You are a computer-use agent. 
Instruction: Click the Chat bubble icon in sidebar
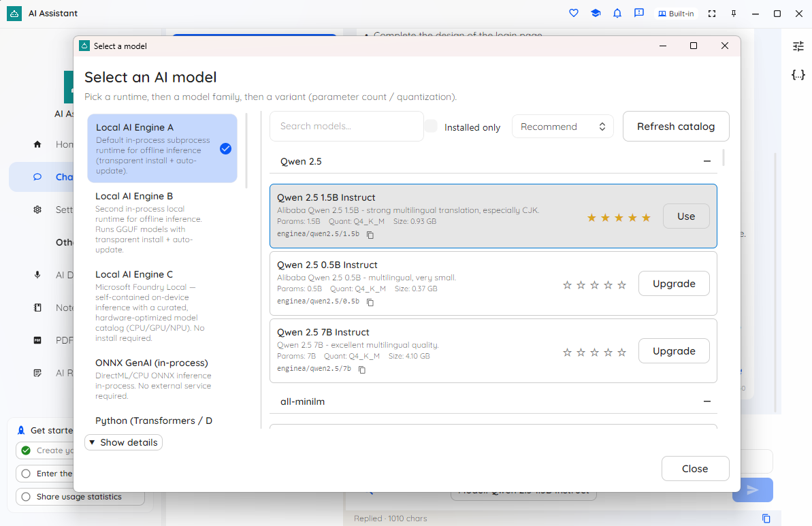click(37, 177)
